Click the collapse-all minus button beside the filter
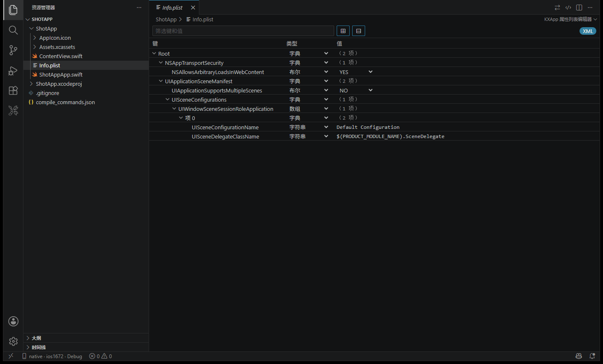Image resolution: width=603 pixels, height=364 pixels. point(358,31)
